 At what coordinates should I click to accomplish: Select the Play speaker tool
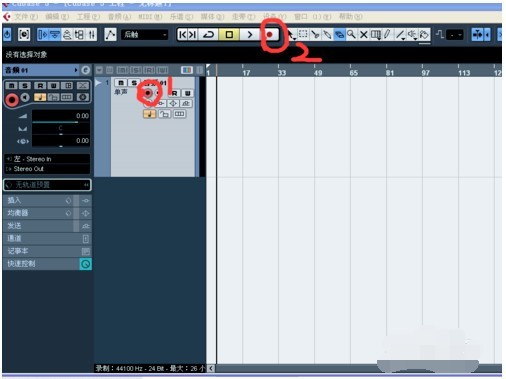click(x=412, y=34)
